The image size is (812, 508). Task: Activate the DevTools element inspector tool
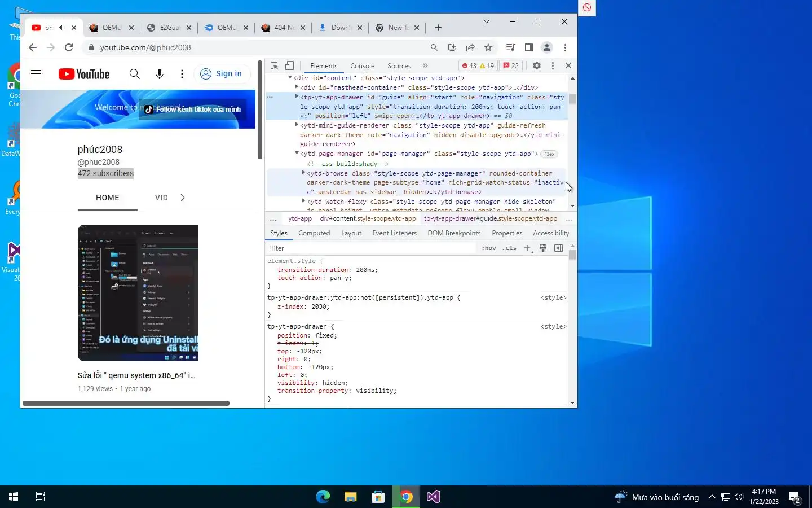coord(274,65)
